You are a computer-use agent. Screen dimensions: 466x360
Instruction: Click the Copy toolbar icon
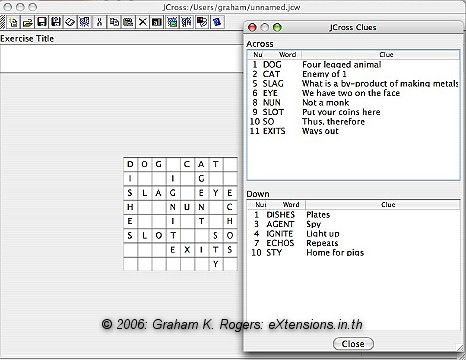pyautogui.click(x=114, y=22)
